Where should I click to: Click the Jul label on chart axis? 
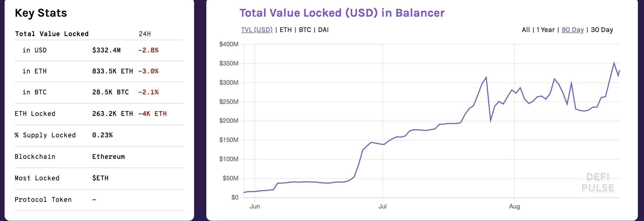click(x=382, y=206)
